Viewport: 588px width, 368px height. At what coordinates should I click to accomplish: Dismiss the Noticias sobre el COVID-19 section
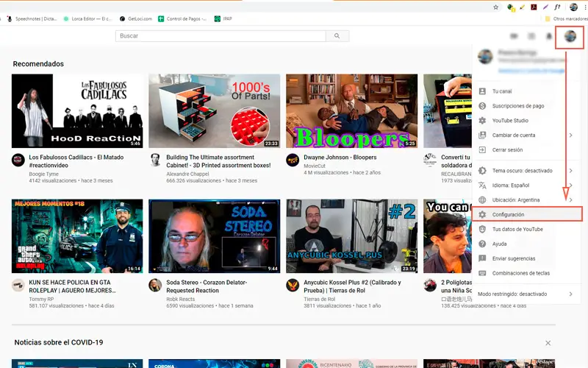coord(548,343)
